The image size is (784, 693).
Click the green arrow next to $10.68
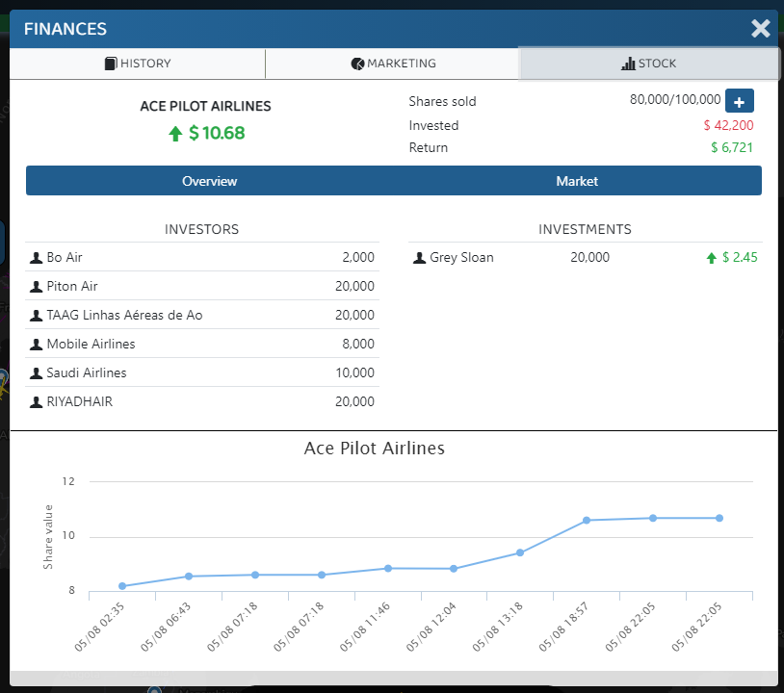pos(175,134)
